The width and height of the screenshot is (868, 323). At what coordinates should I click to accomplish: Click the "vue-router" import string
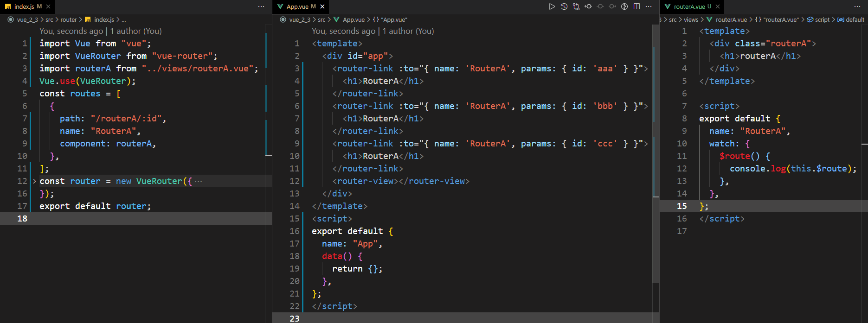coord(182,56)
